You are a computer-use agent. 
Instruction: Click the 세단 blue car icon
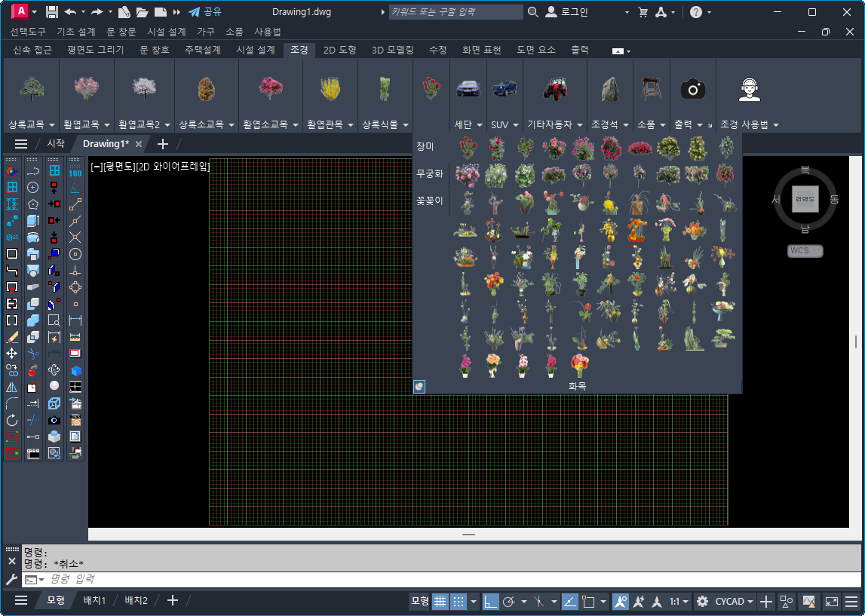pos(468,89)
